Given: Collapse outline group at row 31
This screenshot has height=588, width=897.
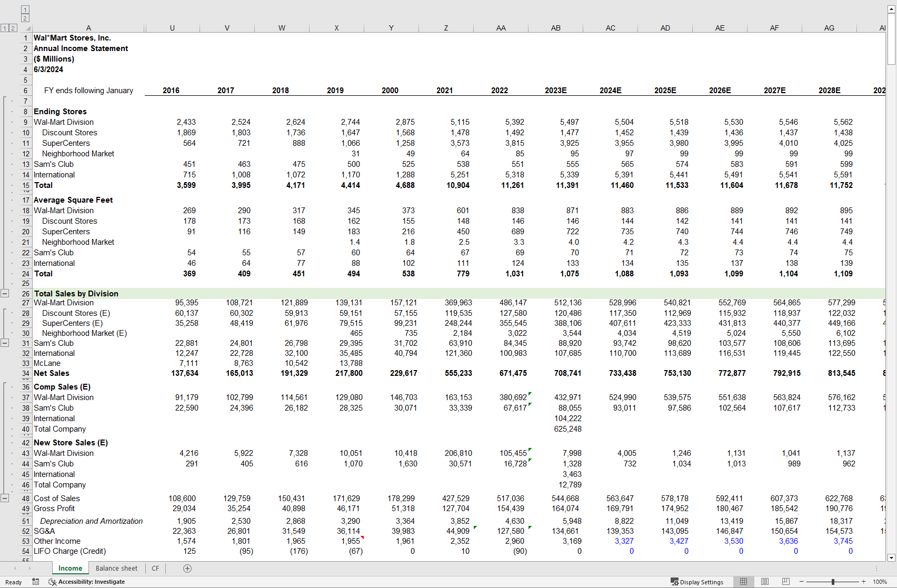Looking at the screenshot, I should [5, 343].
